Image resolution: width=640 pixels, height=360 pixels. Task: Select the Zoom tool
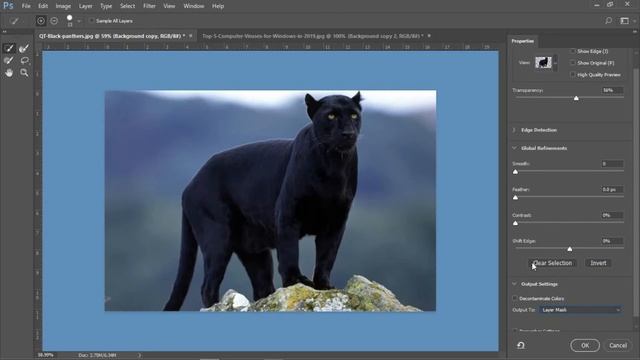pyautogui.click(x=24, y=73)
